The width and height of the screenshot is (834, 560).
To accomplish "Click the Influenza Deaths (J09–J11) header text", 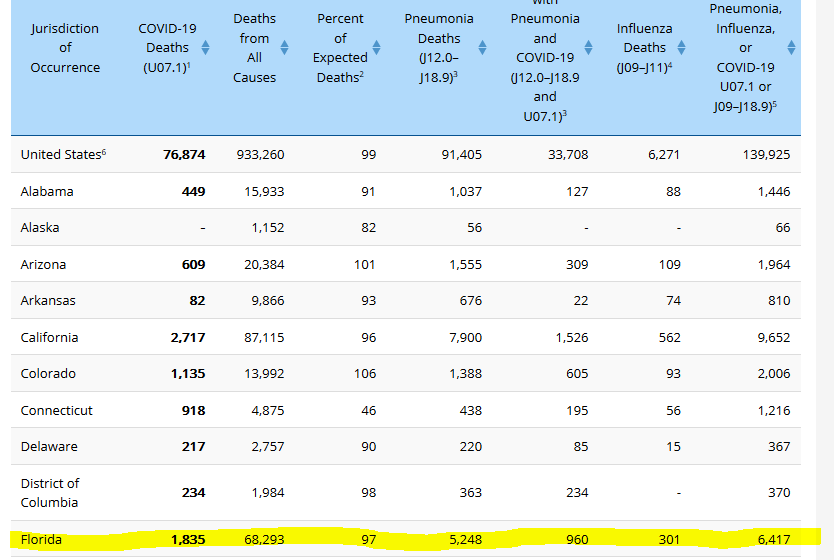I will (644, 48).
